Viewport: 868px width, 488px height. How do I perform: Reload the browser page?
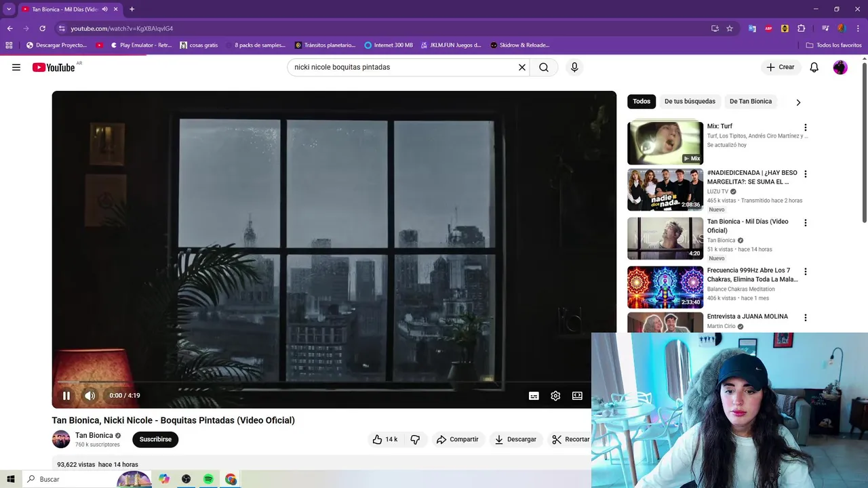click(x=42, y=28)
